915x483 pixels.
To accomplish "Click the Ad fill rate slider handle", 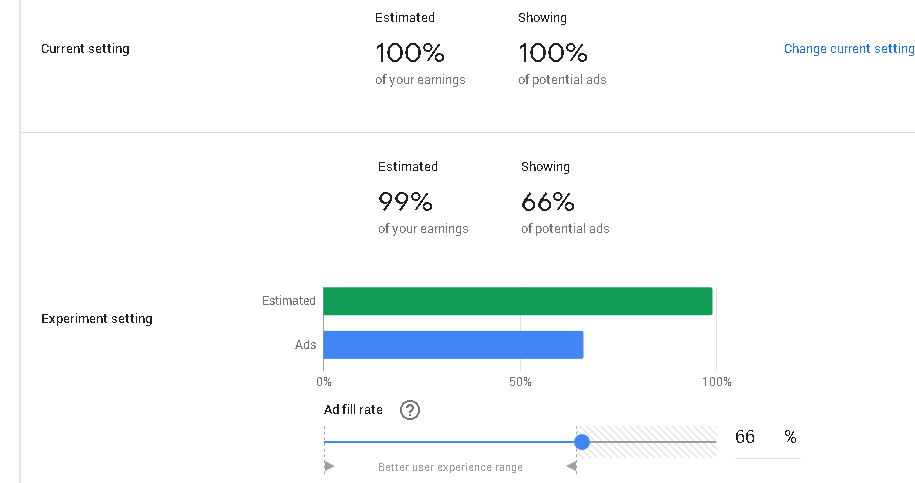I will (582, 441).
